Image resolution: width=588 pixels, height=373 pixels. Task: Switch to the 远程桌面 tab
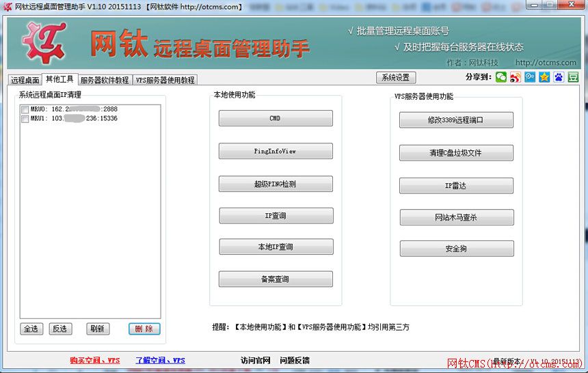[x=25, y=80]
